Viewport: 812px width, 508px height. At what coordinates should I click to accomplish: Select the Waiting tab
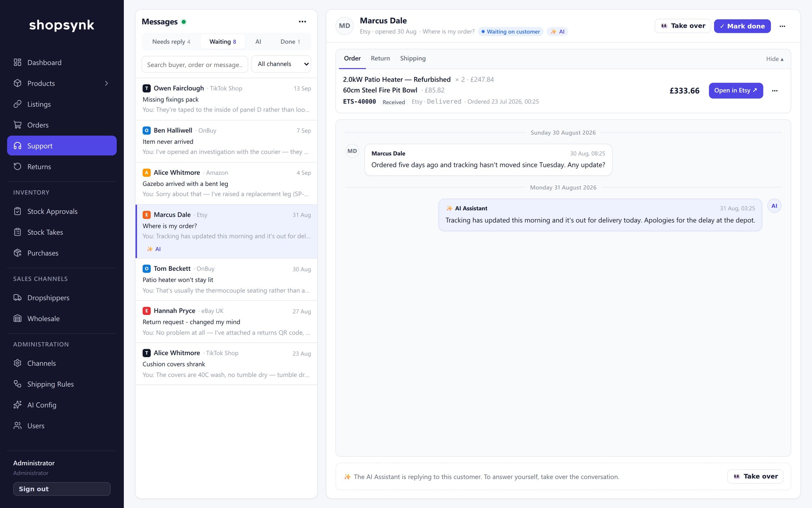pos(223,42)
